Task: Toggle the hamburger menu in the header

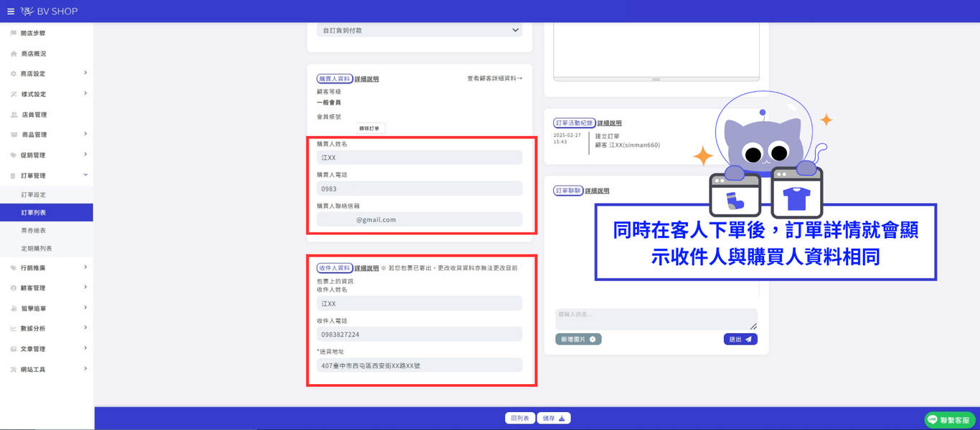Action: (x=11, y=11)
